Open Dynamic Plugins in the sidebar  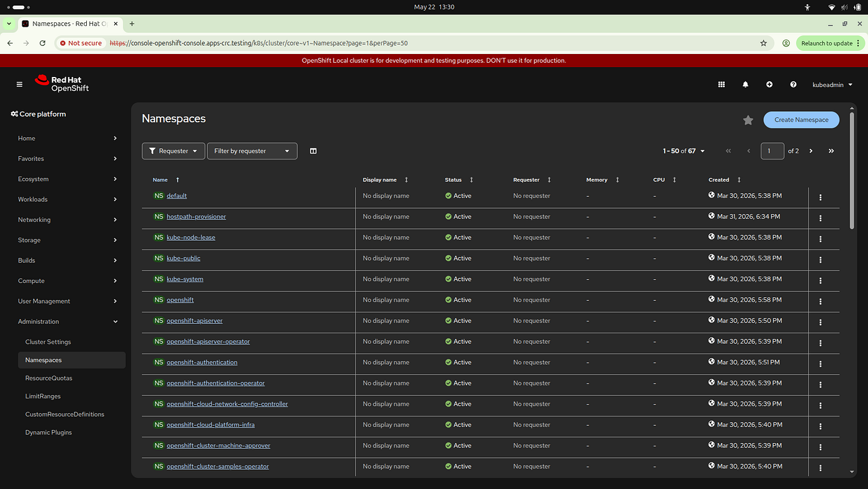pyautogui.click(x=48, y=432)
